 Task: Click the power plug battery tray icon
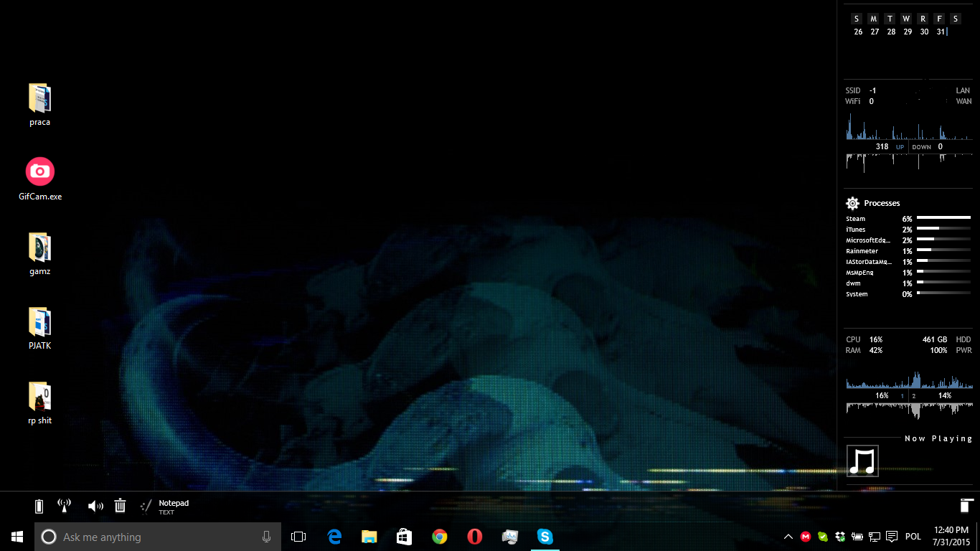[857, 537]
